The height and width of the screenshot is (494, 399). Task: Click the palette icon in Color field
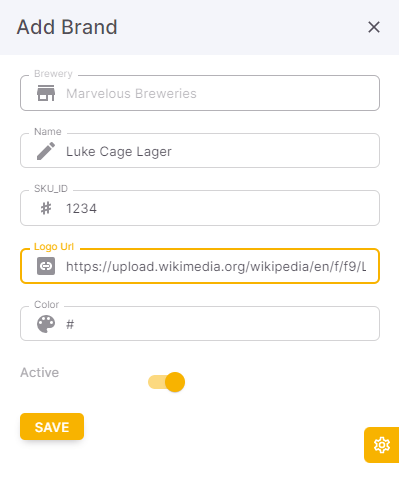(x=46, y=324)
